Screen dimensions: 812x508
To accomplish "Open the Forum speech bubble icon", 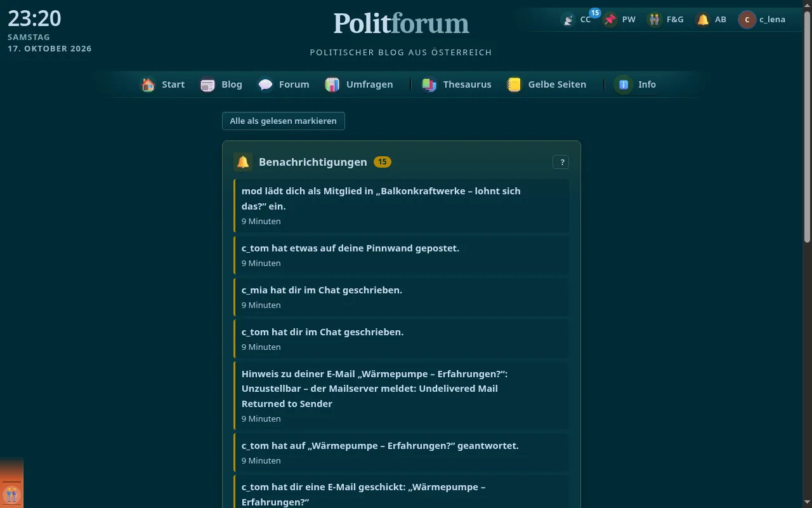I will [265, 84].
